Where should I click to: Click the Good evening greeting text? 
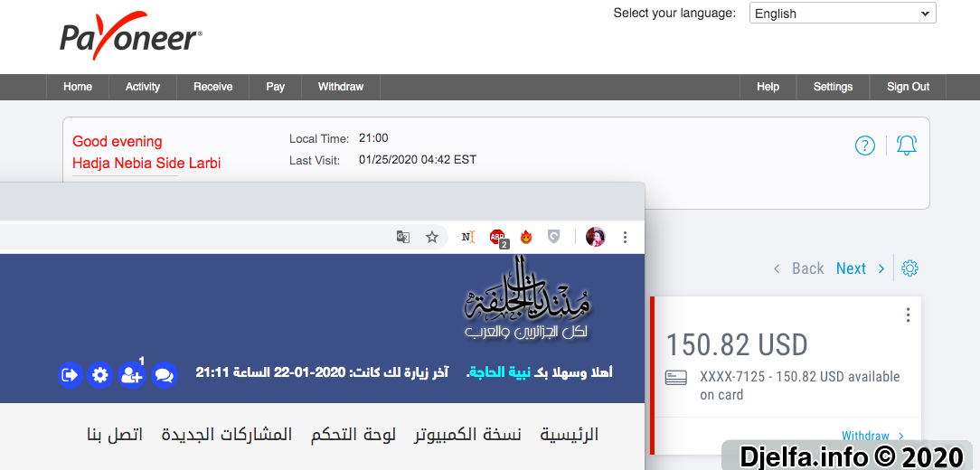(118, 142)
